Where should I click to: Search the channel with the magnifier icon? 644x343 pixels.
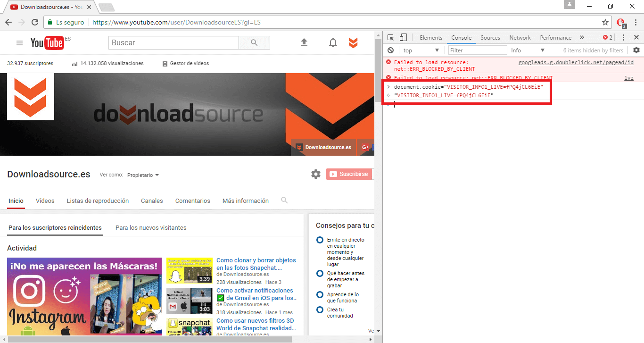[x=284, y=200]
